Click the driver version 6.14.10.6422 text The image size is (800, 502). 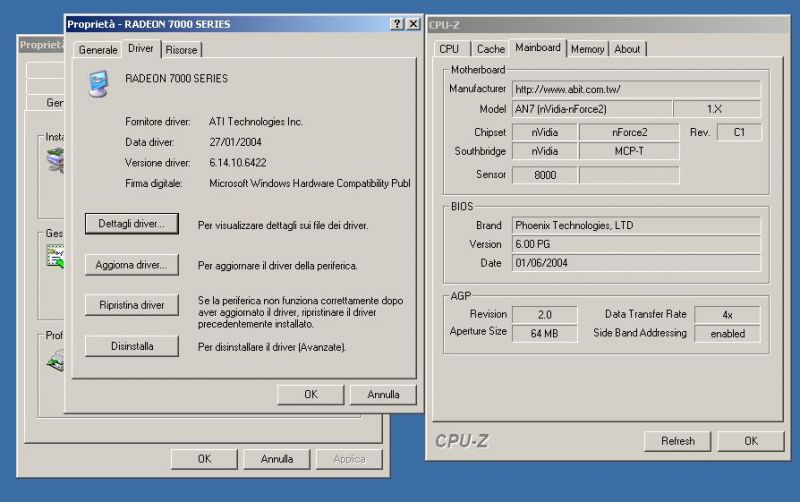(x=237, y=163)
